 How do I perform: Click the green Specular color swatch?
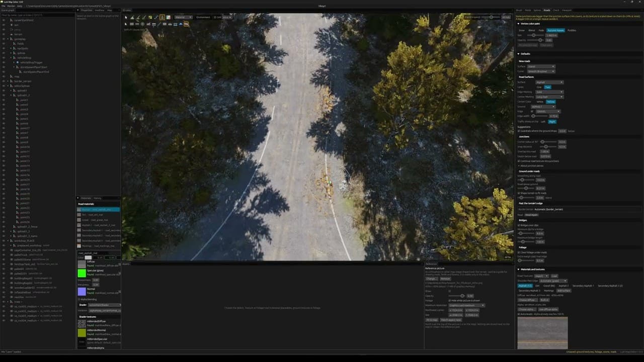click(82, 273)
